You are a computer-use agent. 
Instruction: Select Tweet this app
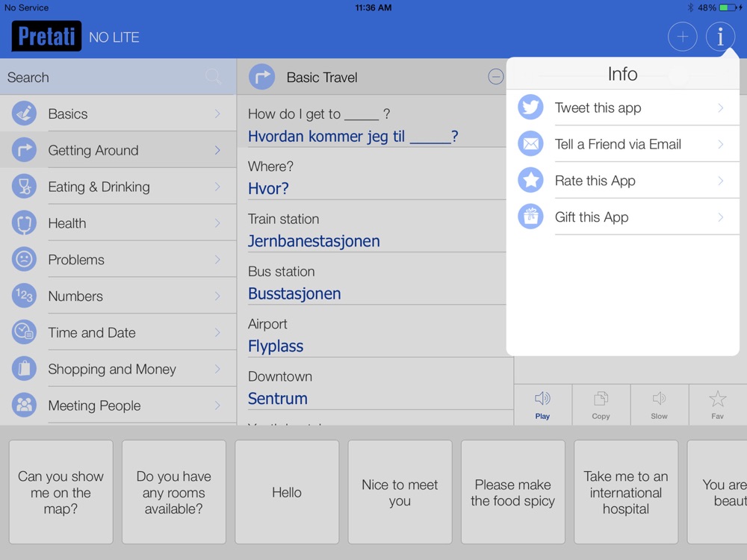[x=623, y=108]
